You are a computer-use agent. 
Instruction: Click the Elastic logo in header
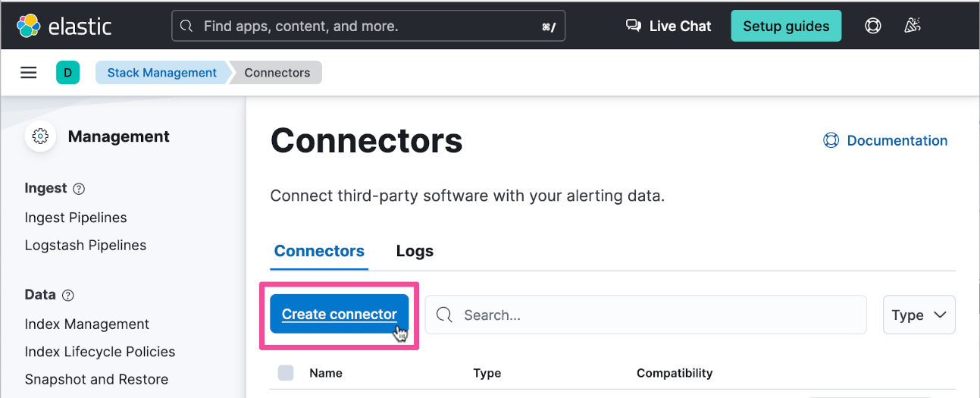coord(64,27)
